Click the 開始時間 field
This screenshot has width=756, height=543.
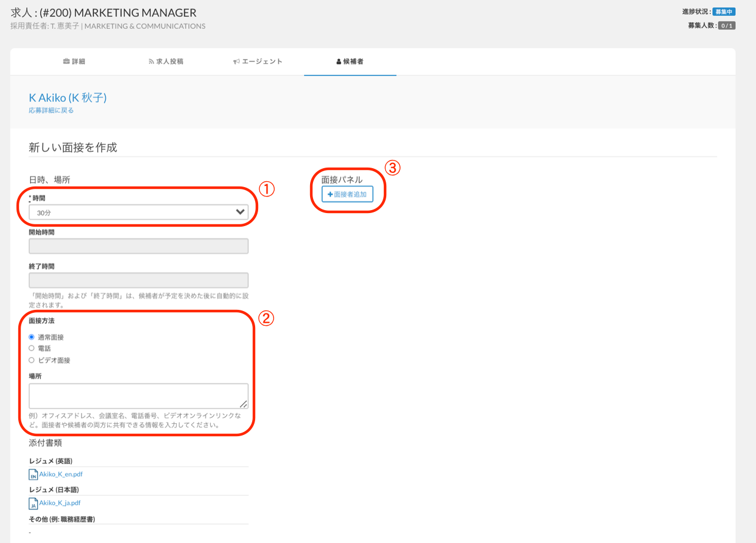coord(138,246)
